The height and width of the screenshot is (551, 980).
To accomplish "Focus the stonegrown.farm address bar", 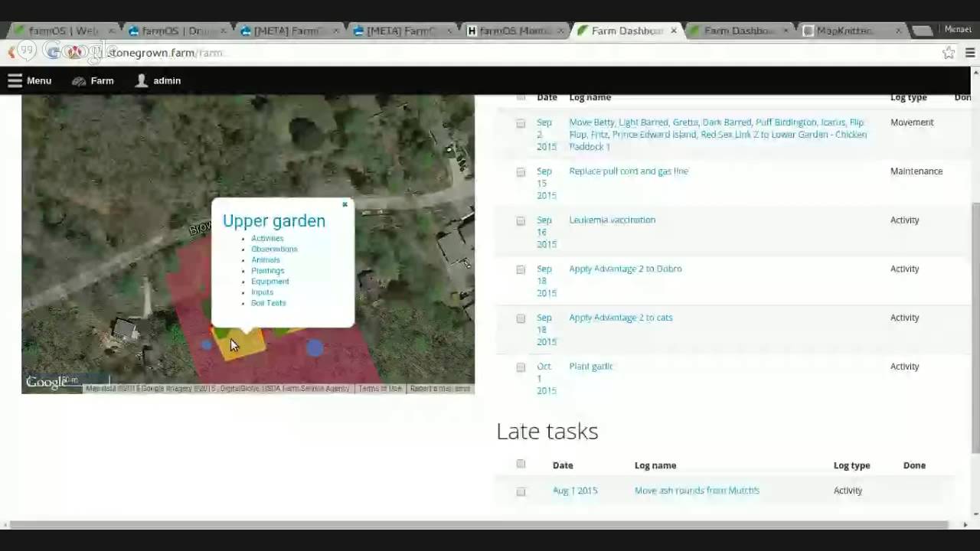I will click(x=490, y=53).
